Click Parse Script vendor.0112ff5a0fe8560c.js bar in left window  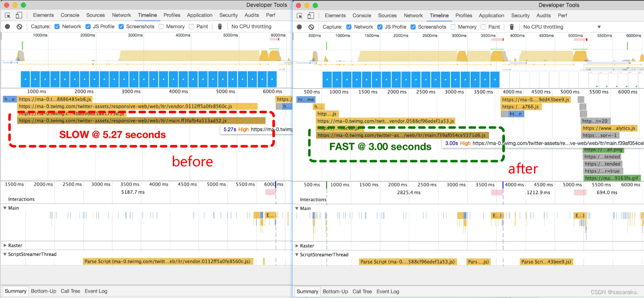(x=169, y=261)
